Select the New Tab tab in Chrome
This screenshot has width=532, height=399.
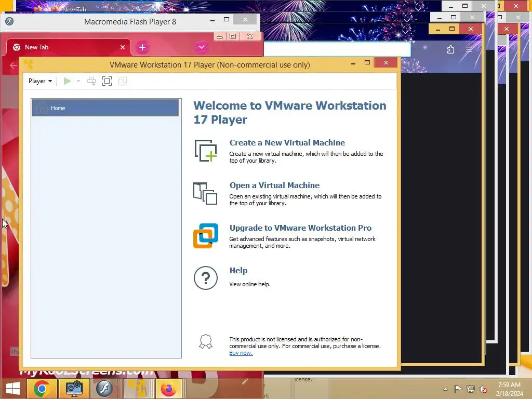(68, 47)
